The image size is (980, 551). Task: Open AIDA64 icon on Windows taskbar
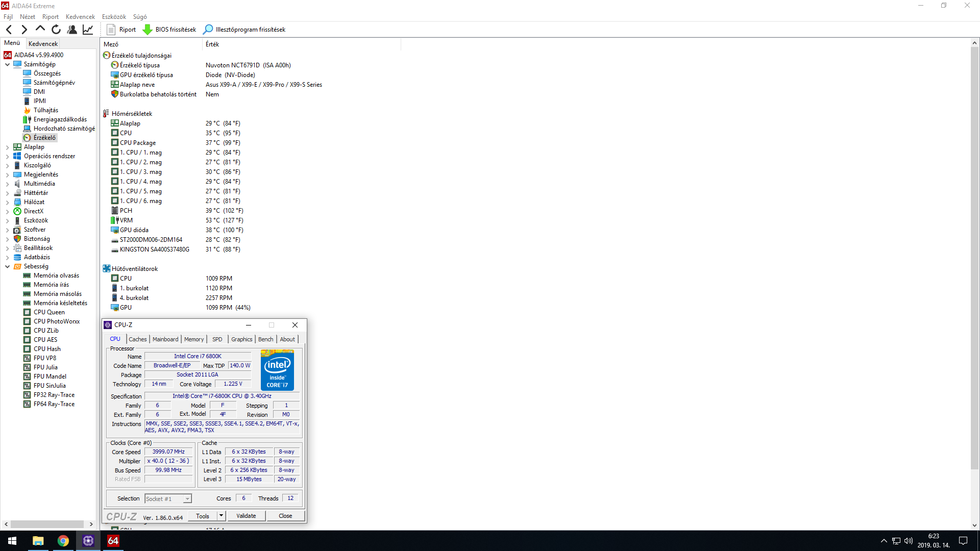[x=113, y=541]
